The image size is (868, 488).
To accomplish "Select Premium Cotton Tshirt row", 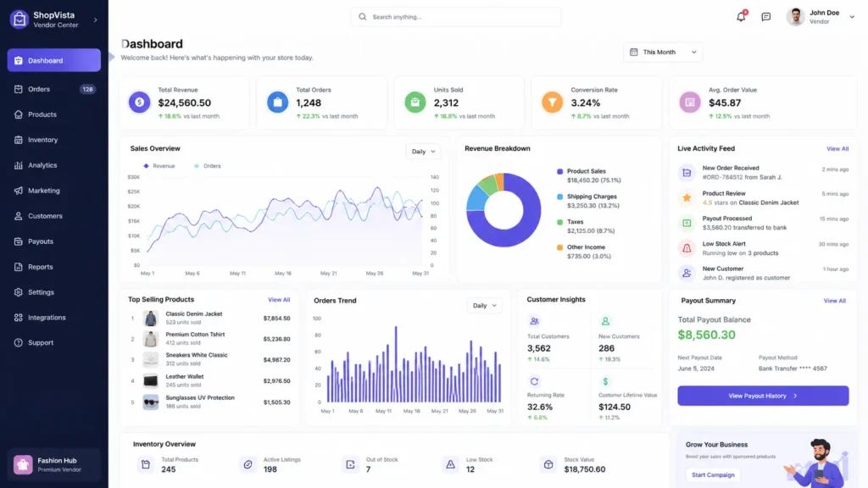I will [x=209, y=339].
